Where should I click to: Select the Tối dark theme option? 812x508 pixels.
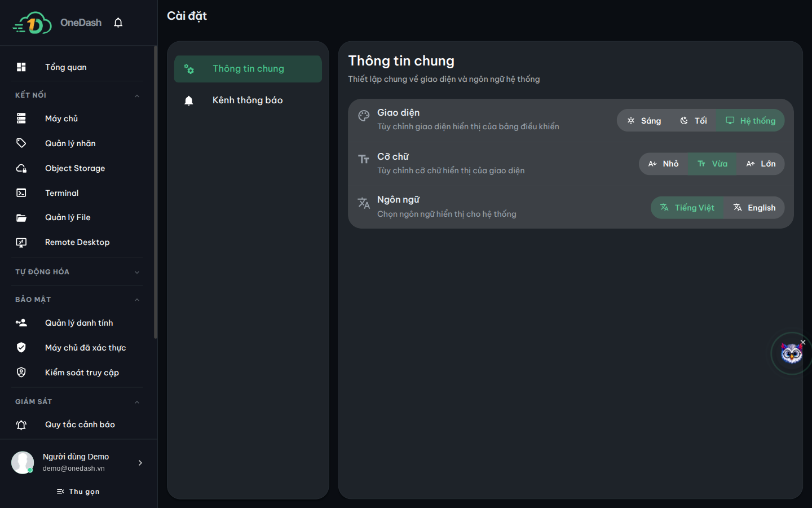point(693,121)
